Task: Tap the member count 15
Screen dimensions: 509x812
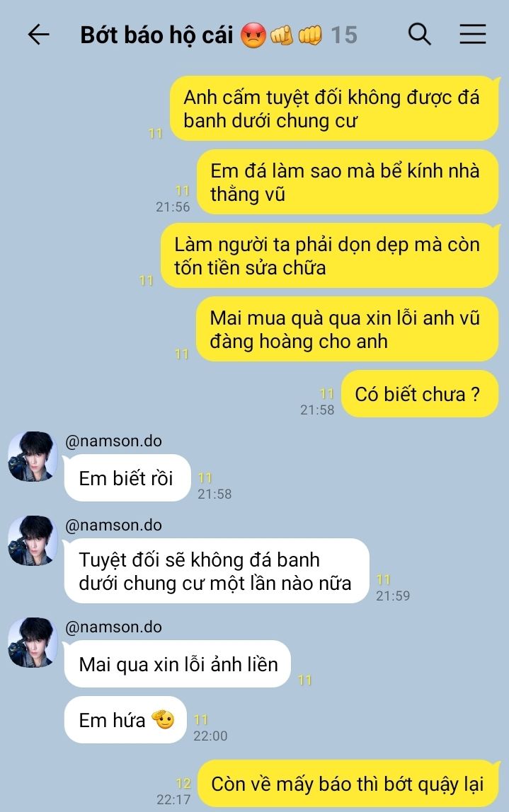Action: [x=344, y=35]
